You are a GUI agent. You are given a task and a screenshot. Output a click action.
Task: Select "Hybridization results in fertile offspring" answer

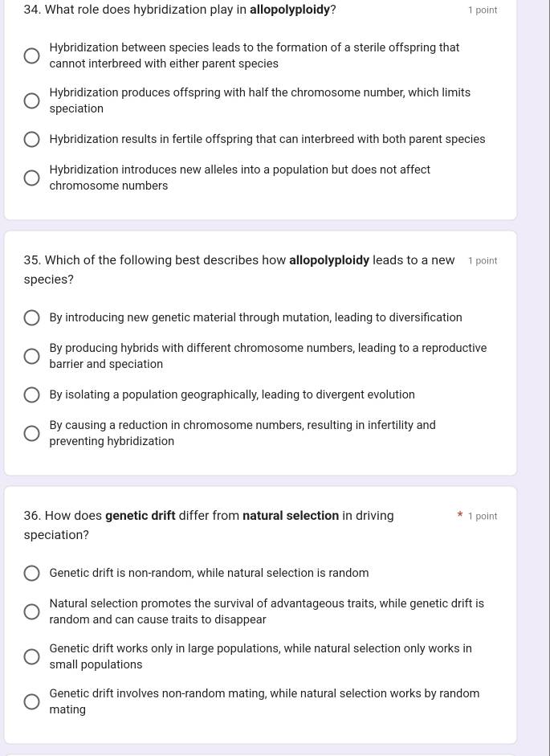point(31,139)
